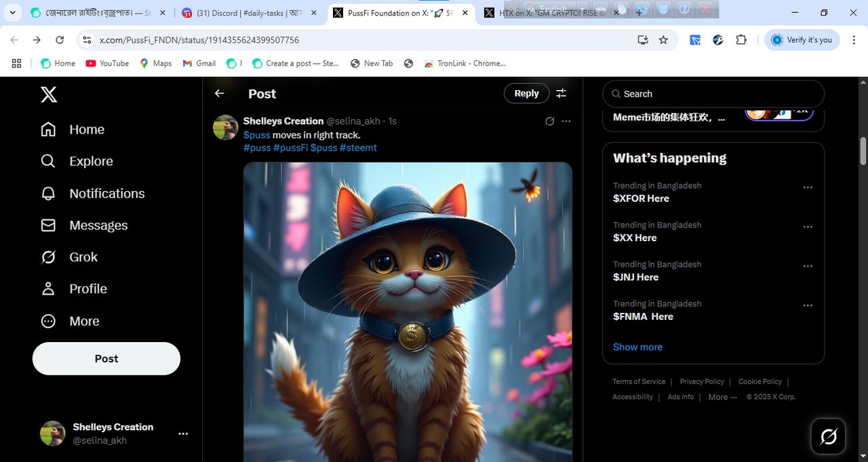
Task: Click Show more under What's happening
Action: coord(637,347)
